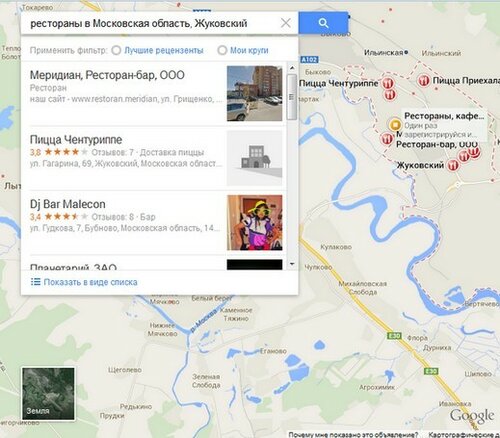Image resolution: width=500 pixels, height=438 pixels.
Task: Select the yellow ad marker on the map
Action: (x=395, y=125)
